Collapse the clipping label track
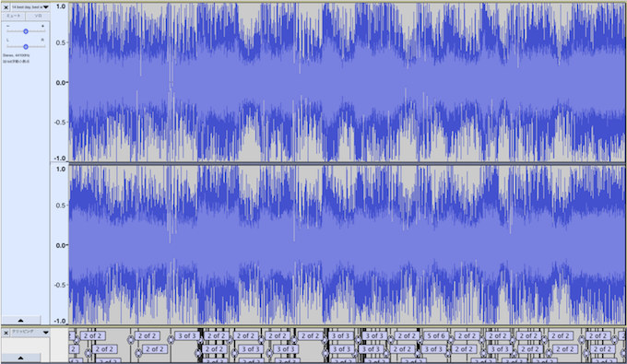This screenshot has width=627, height=364. tap(20, 358)
